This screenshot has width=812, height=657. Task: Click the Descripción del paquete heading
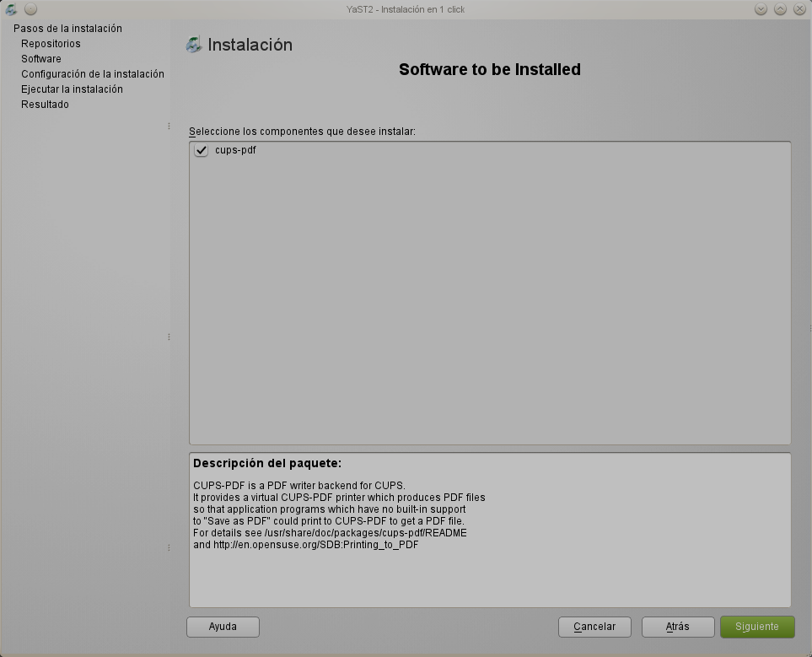point(267,463)
